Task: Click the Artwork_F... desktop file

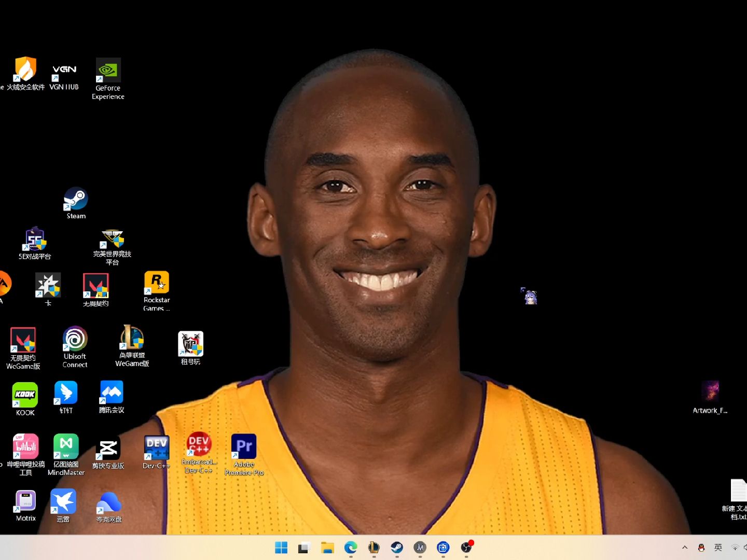Action: click(x=710, y=397)
